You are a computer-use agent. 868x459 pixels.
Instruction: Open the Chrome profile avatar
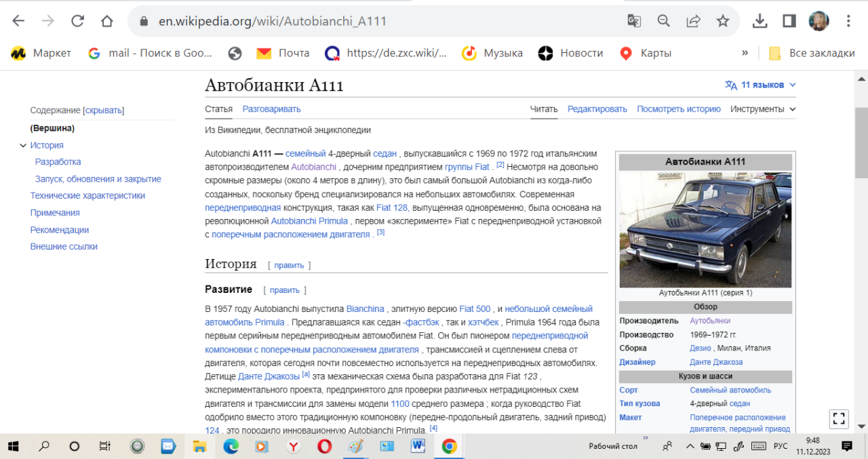818,21
